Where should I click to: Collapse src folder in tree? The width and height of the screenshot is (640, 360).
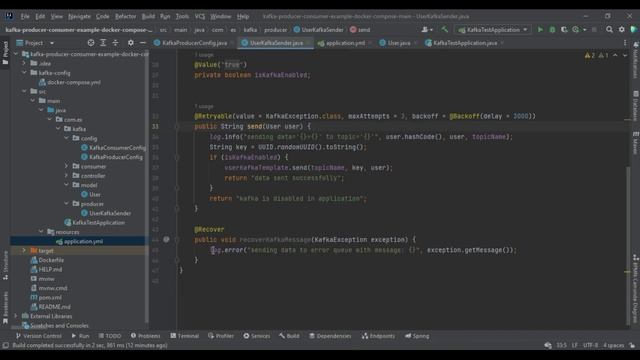tap(24, 91)
